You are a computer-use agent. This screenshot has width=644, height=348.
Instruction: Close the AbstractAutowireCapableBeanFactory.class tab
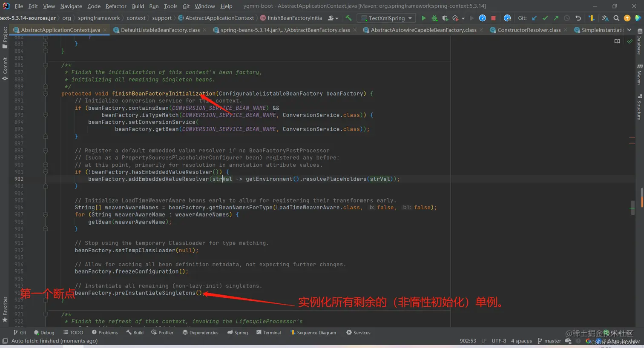tap(481, 30)
